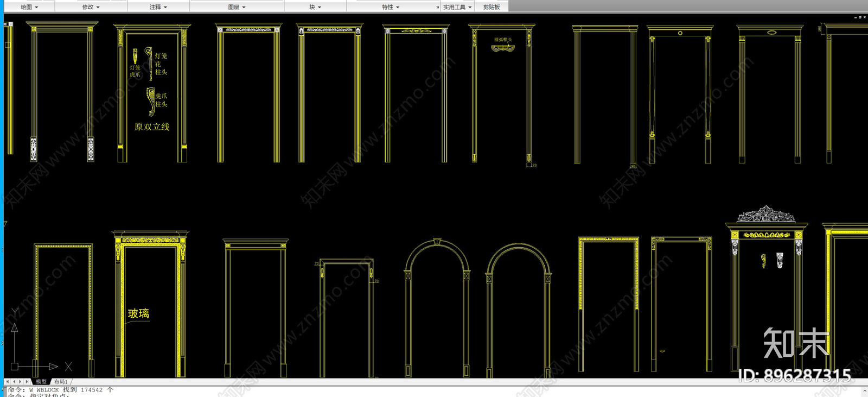Minimize the drawing window
This screenshot has height=397, width=868.
tap(855, 17)
